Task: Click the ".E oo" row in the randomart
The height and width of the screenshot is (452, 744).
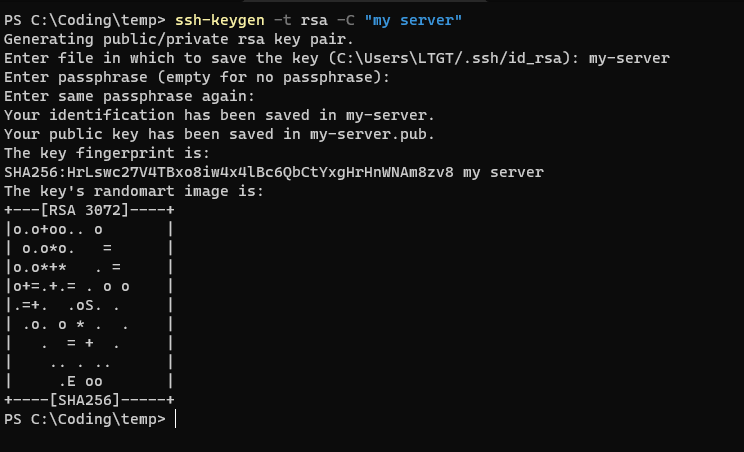Action: (80, 381)
